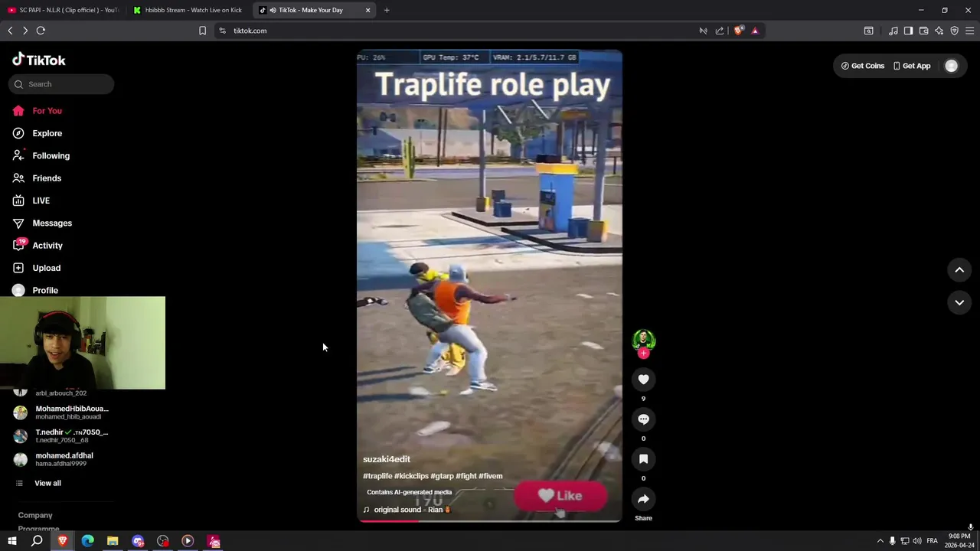Image resolution: width=980 pixels, height=551 pixels.
Task: Open the LIVE section
Action: coord(31,201)
